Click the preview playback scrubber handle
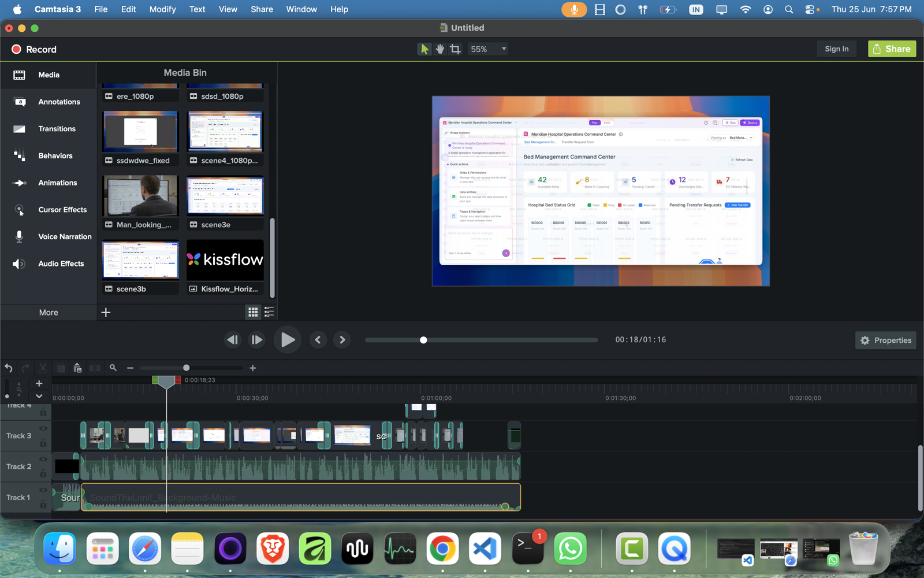Screen dimensions: 924x578 click(x=423, y=340)
